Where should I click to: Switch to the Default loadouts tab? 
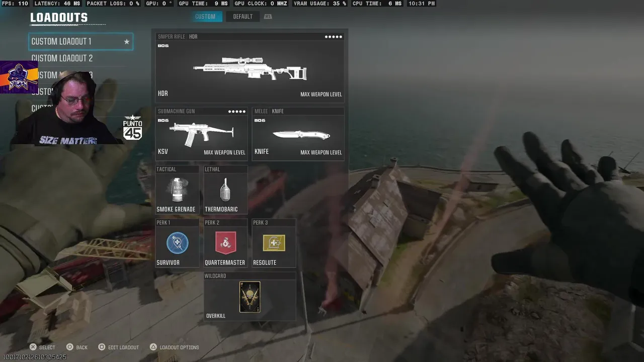click(x=243, y=17)
